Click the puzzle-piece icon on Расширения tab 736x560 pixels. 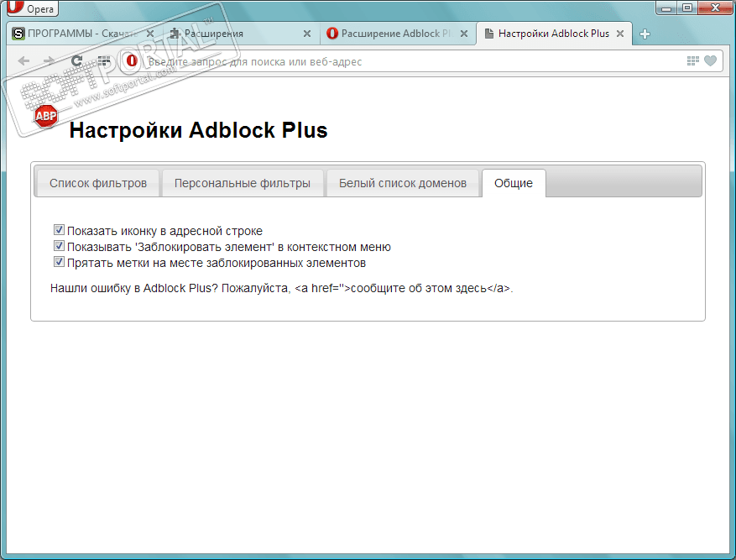coord(175,34)
